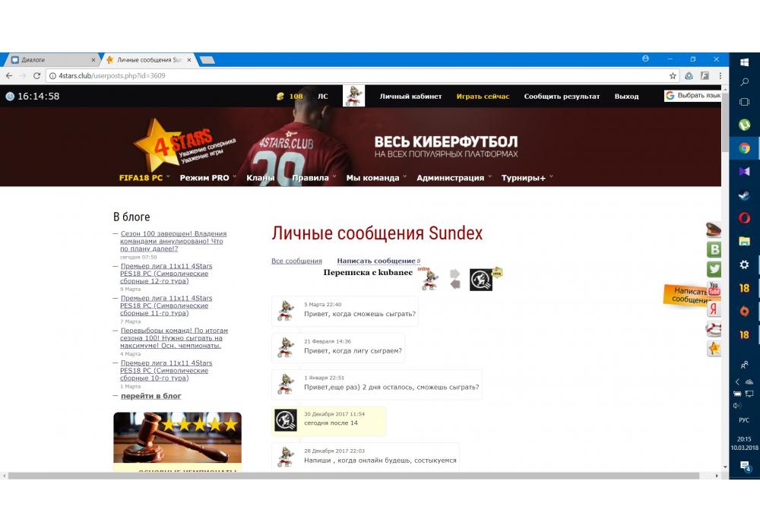Click the Все сообщения link
The height and width of the screenshot is (532, 760).
tap(296, 261)
